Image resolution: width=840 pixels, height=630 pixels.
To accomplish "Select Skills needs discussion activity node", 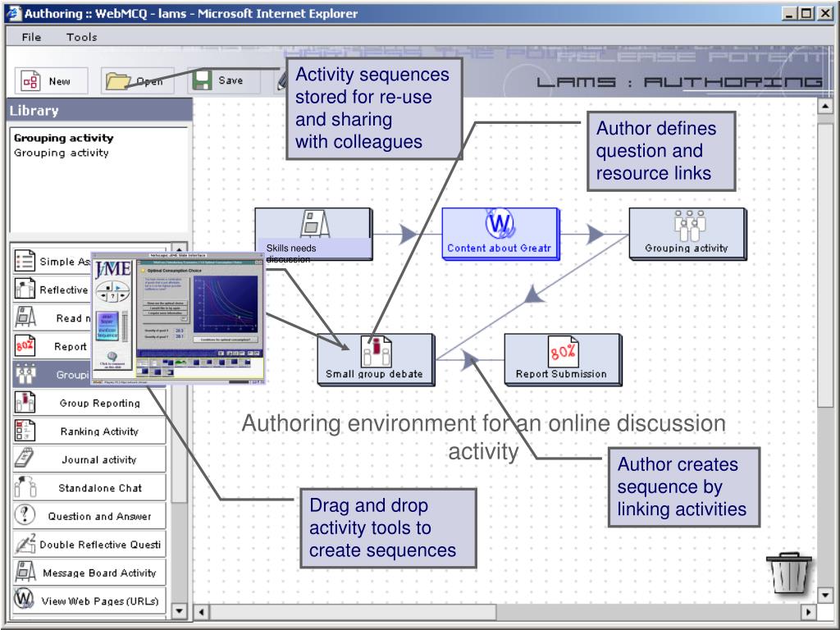I will (313, 234).
